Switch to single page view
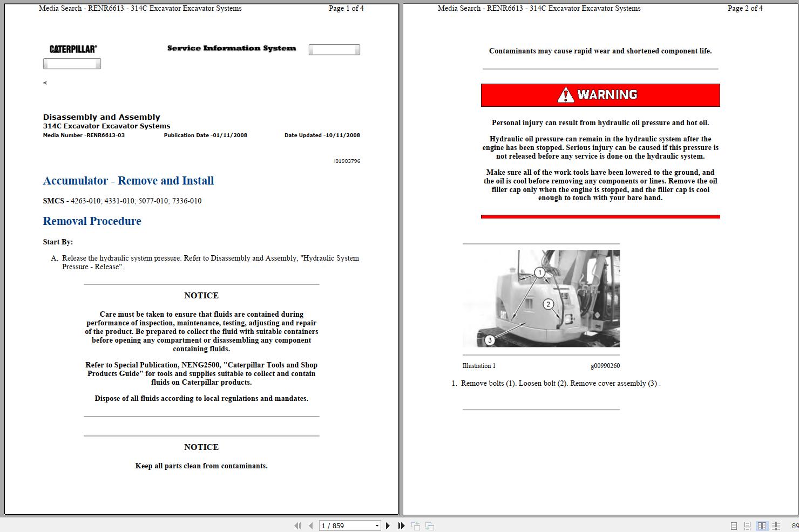The image size is (799, 532). 734,526
